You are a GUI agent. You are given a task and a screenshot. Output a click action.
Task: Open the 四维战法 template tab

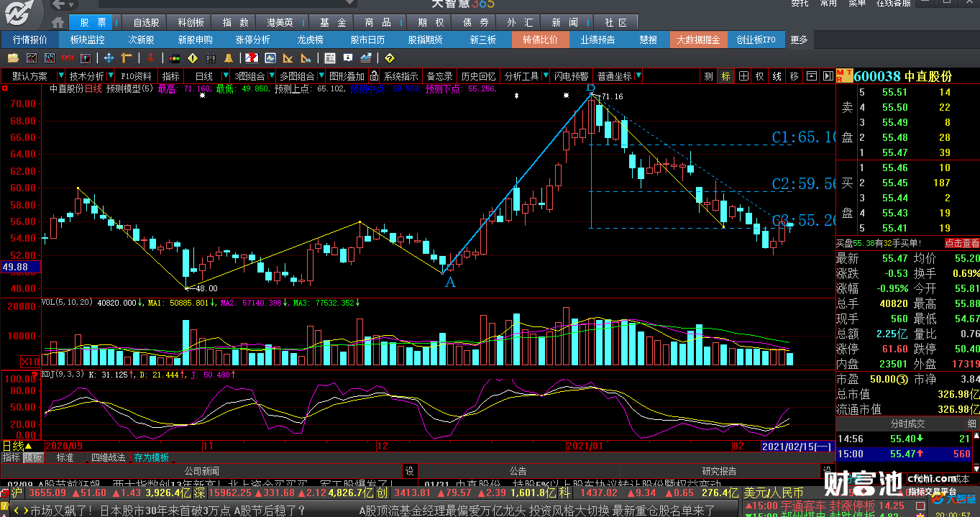(109, 457)
